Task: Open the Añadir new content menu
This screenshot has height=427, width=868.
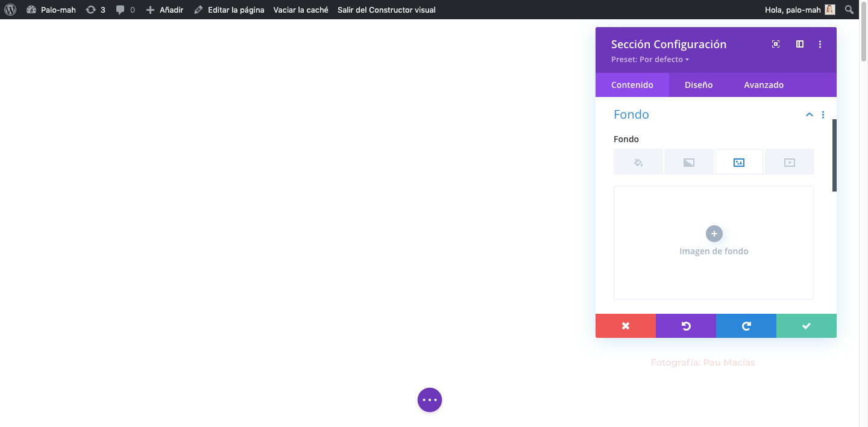Action: point(165,10)
